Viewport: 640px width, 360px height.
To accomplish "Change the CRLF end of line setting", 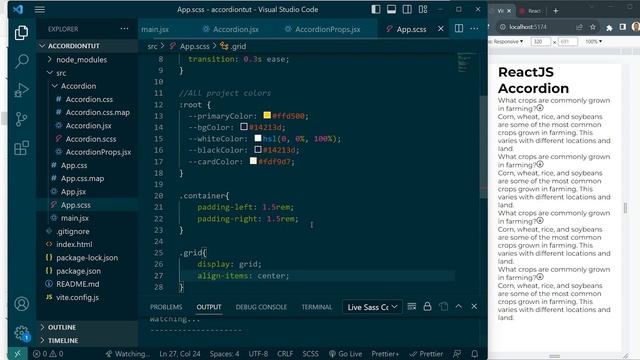I will tap(285, 353).
